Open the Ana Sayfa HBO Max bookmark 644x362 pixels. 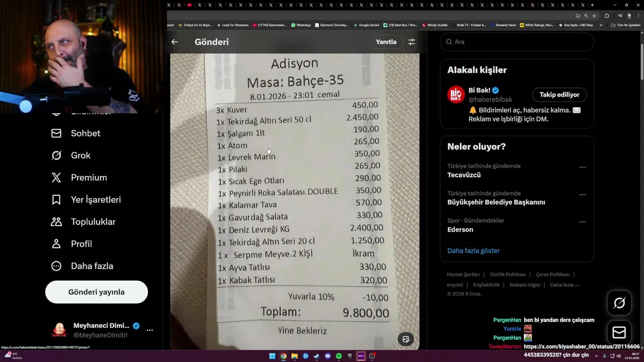click(x=576, y=25)
